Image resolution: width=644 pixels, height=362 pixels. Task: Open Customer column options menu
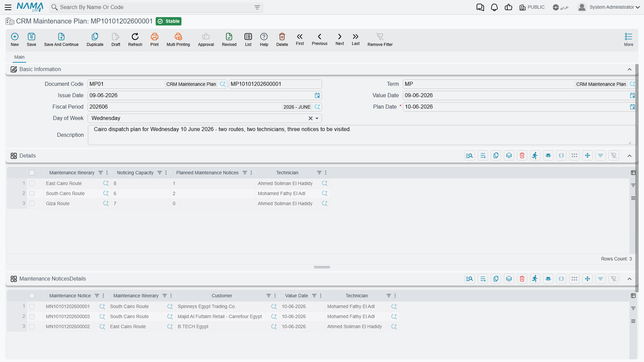(x=275, y=296)
